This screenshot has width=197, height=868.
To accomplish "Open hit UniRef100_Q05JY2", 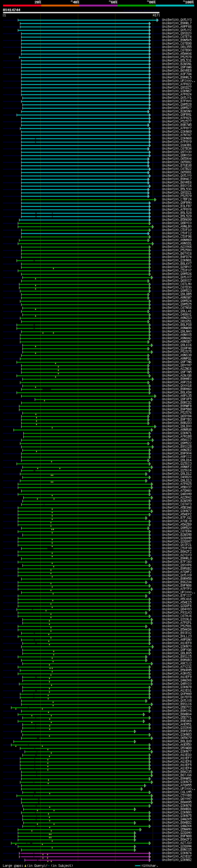I will (176, 30).
